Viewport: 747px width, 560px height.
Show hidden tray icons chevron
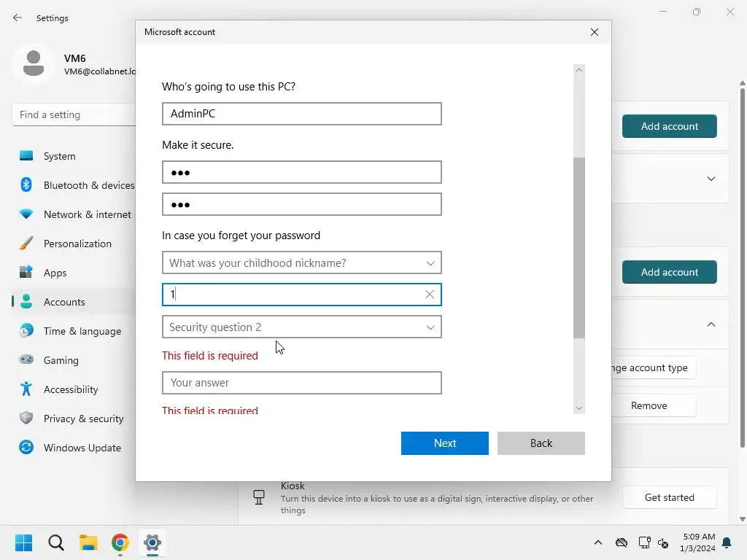598,542
